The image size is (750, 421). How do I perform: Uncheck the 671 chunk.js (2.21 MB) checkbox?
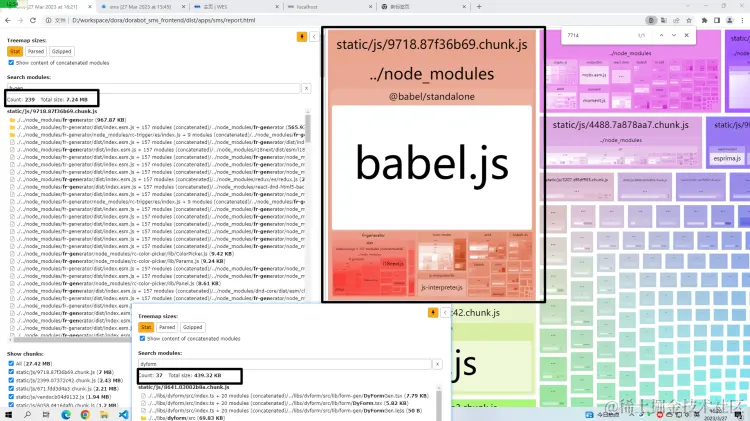pos(11,388)
